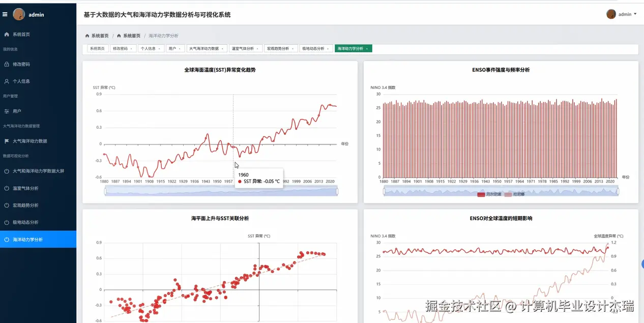Click first breadcrumb home icon
Image resolution: width=644 pixels, height=323 pixels.
87,36
